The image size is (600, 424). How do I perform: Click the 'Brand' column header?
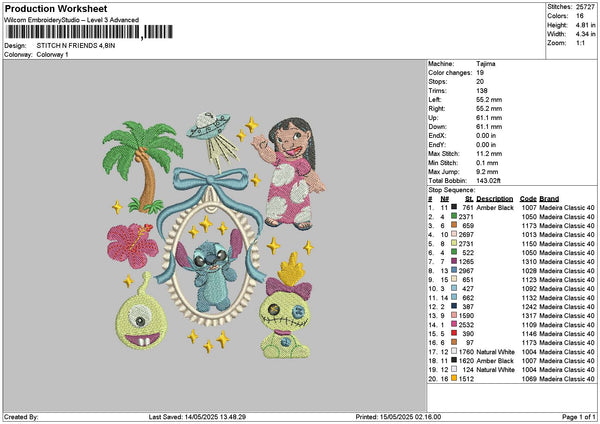[549, 199]
